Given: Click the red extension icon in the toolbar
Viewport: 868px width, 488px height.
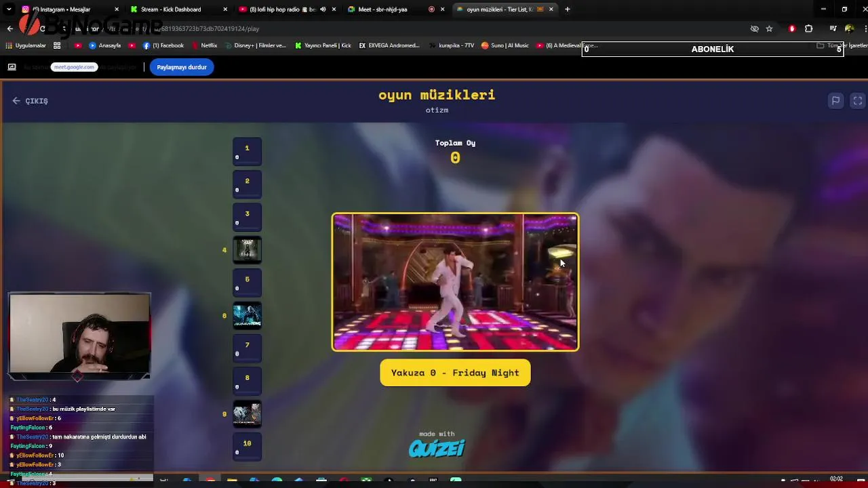Looking at the screenshot, I should (791, 28).
